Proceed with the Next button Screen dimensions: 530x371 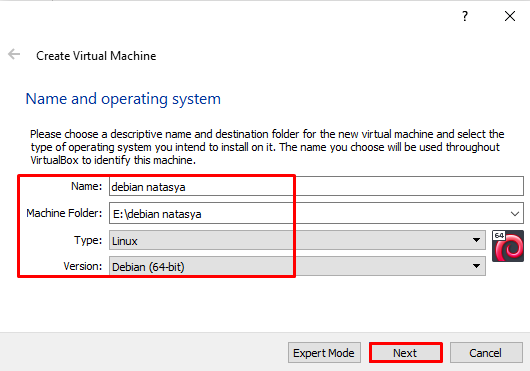(406, 353)
